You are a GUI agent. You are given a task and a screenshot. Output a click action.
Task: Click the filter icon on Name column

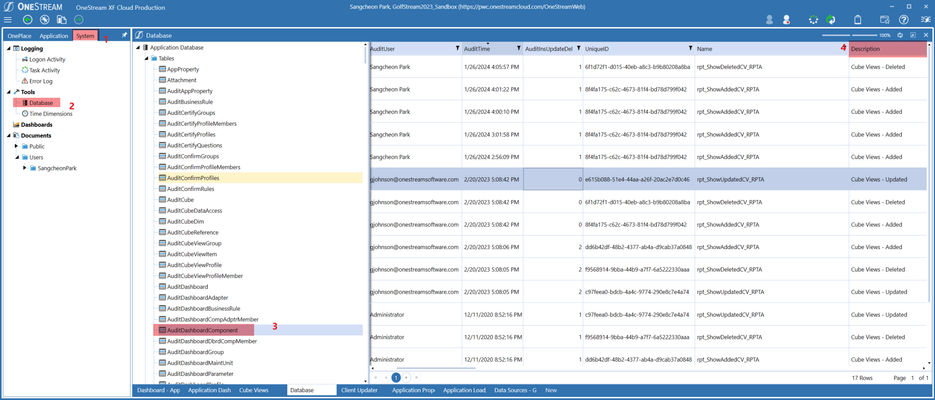pos(843,48)
